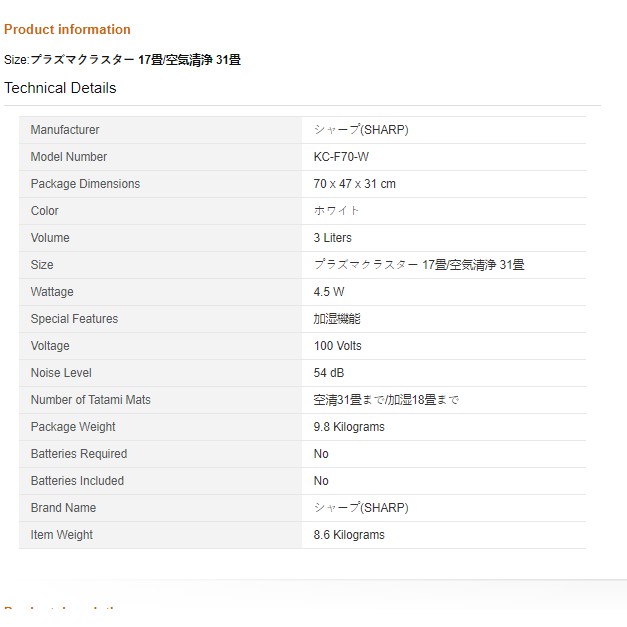The width and height of the screenshot is (627, 627).
Task: Click the 100 Volts value
Action: [337, 346]
